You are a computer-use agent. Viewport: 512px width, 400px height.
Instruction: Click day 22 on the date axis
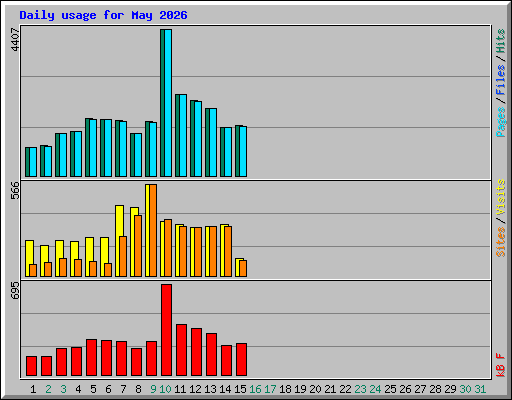[345, 389]
